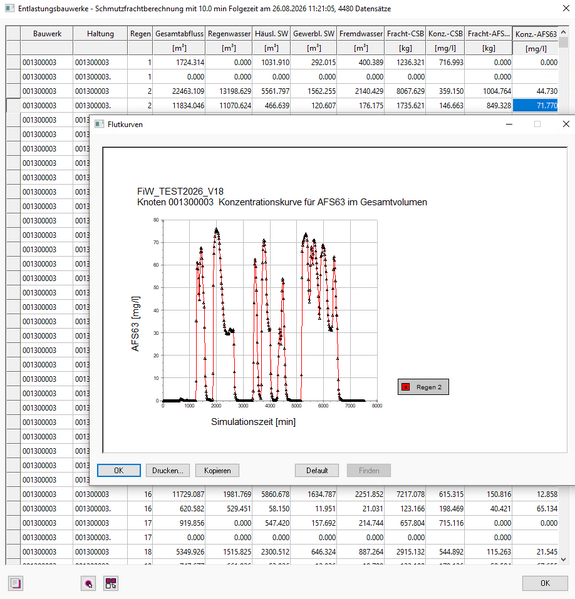Click the row selector for Gesamtabfluss 22463.109

13,91
